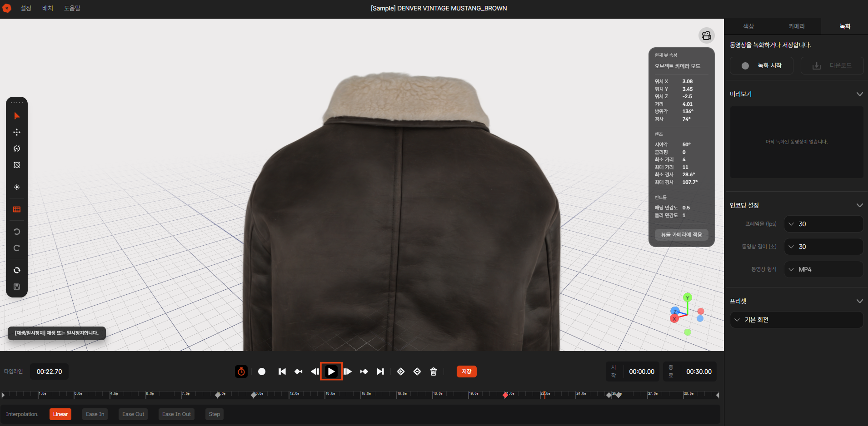The height and width of the screenshot is (426, 868).
Task: Open the camera capture icon above the viewport
Action: [707, 35]
